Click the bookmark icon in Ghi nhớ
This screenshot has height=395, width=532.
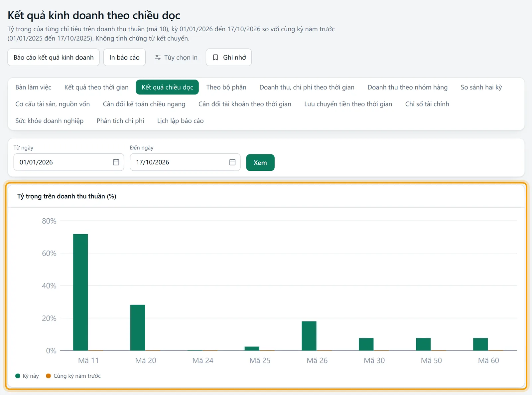pos(215,58)
